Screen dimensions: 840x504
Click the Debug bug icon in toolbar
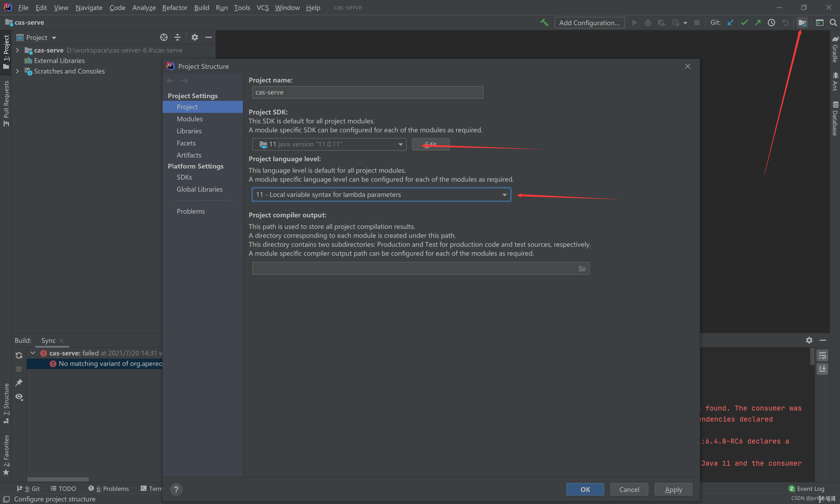[x=648, y=23]
